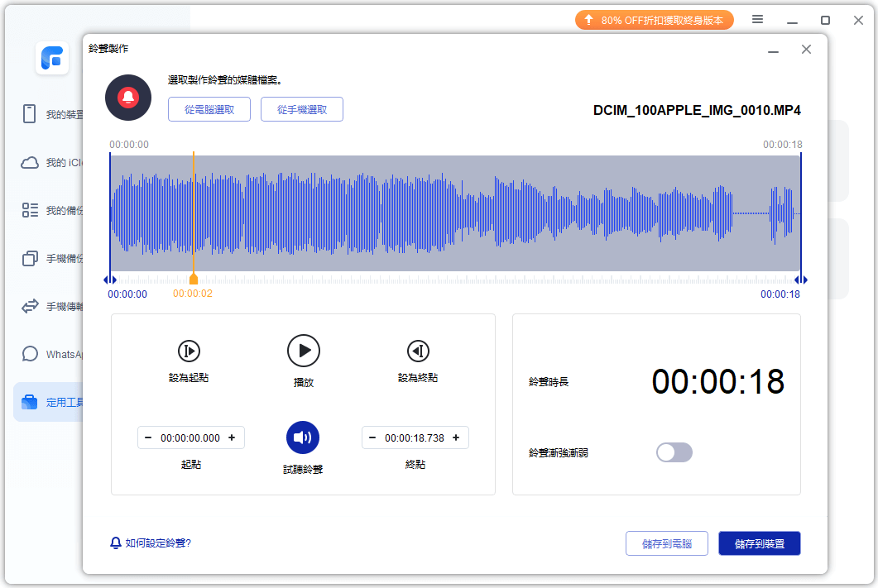878x588 pixels.
Task: Click the 80% OFF promotion banner
Action: pyautogui.click(x=654, y=20)
